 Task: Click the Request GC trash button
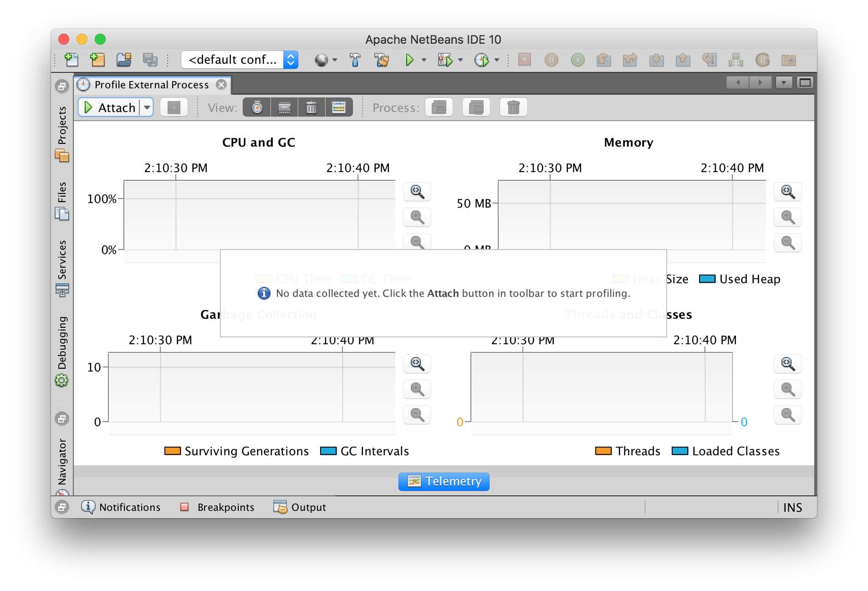pos(514,107)
